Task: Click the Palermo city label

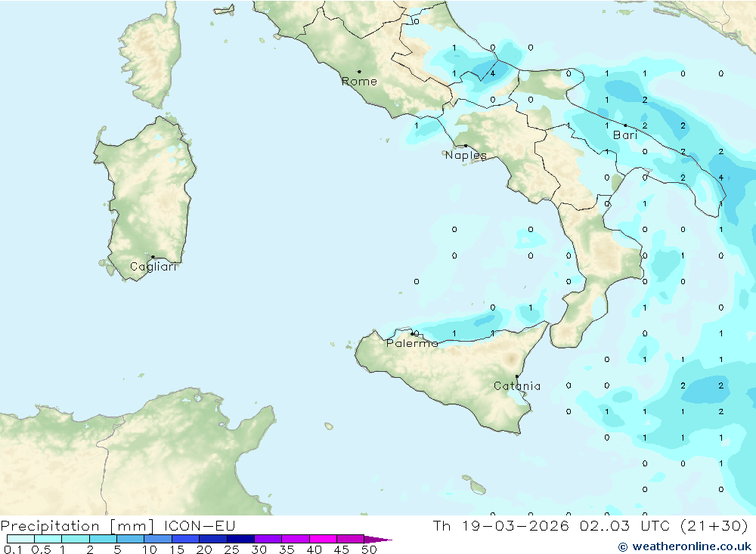Action: click(x=412, y=343)
